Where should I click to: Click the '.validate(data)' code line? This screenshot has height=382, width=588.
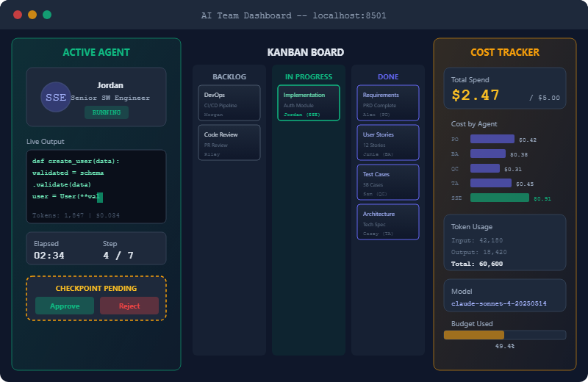click(62, 185)
